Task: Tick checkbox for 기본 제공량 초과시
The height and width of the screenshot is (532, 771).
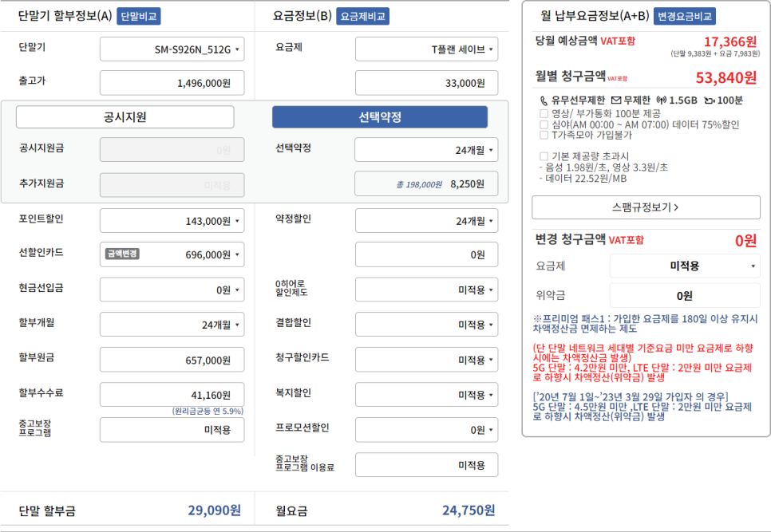Action: tap(544, 156)
